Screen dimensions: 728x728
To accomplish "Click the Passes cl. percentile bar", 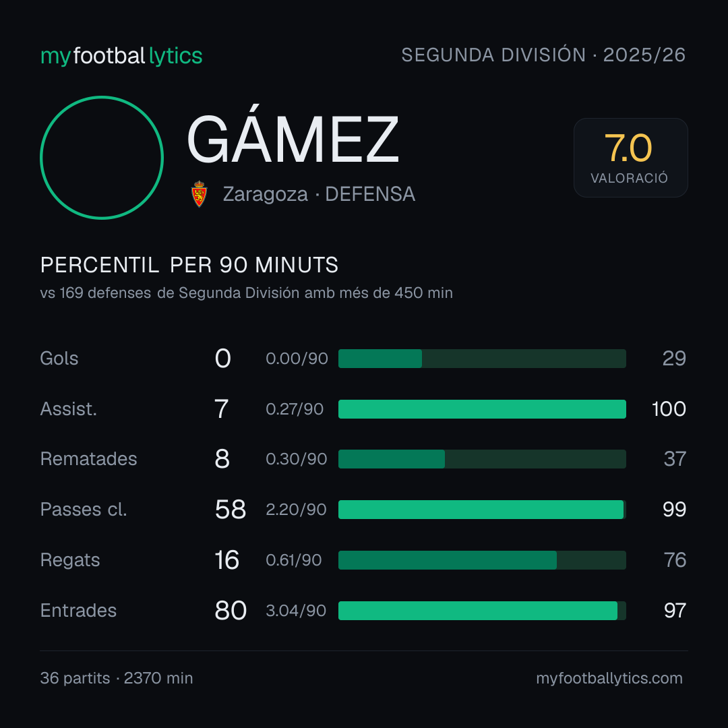I will 482,510.
